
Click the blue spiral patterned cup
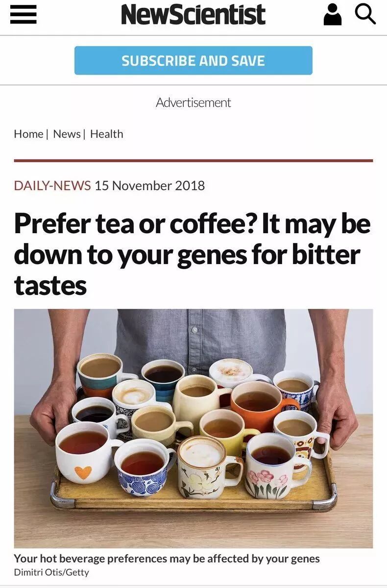click(144, 466)
